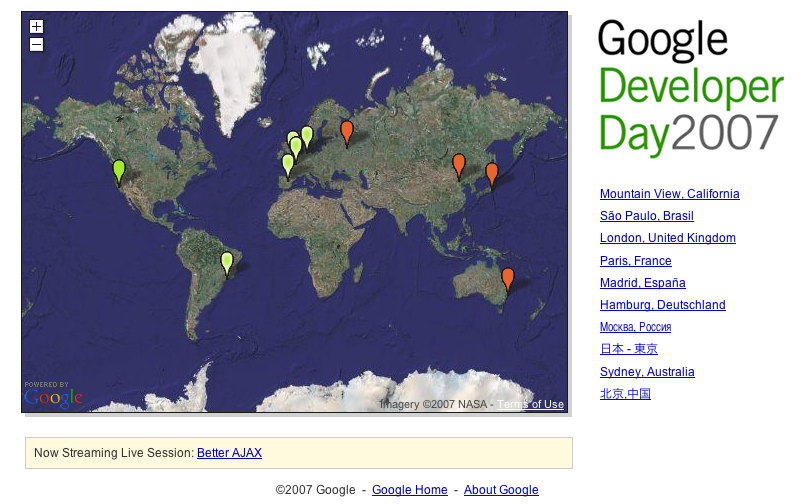
Task: Open the São Paulo, Brasil link
Action: [646, 216]
